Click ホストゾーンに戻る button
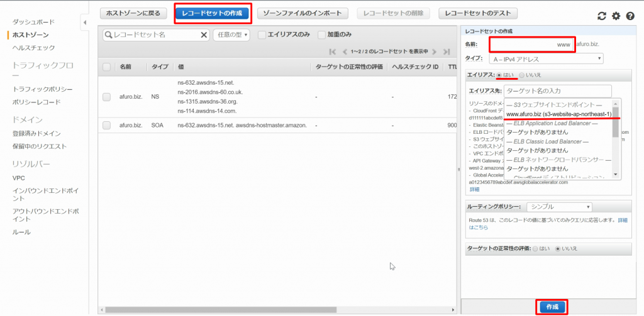Image resolution: width=644 pixels, height=316 pixels. (133, 13)
